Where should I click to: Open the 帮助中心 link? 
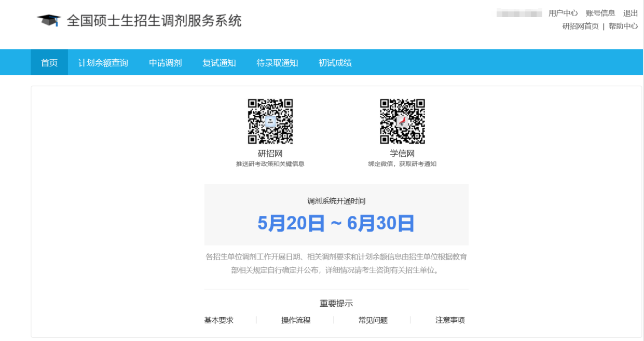(623, 26)
